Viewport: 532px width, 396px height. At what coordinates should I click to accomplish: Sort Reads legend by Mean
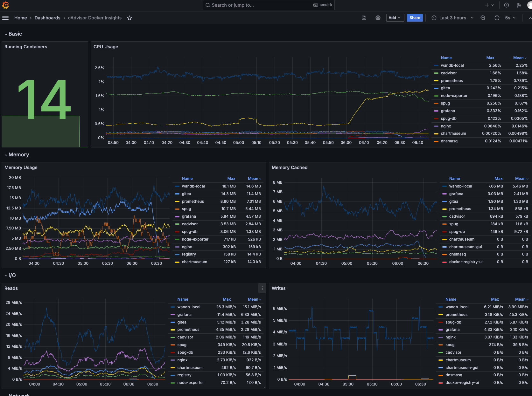coord(254,299)
